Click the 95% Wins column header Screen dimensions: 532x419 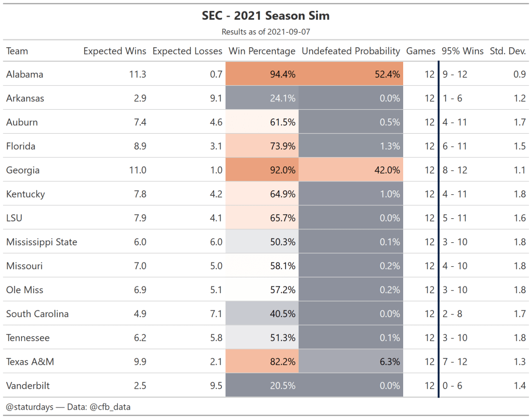coord(462,51)
